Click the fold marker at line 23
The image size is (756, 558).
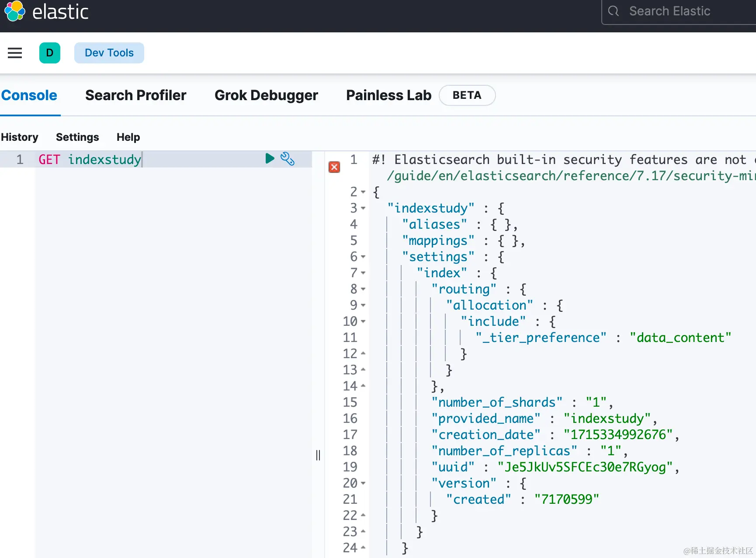[363, 531]
